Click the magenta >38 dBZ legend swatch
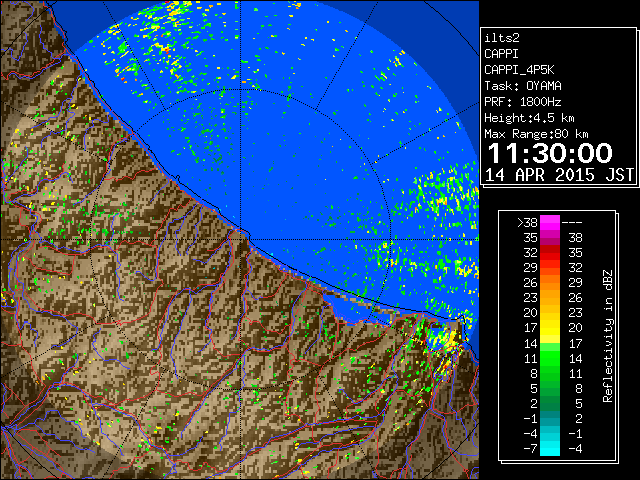This screenshot has height=480, width=640. tap(550, 222)
